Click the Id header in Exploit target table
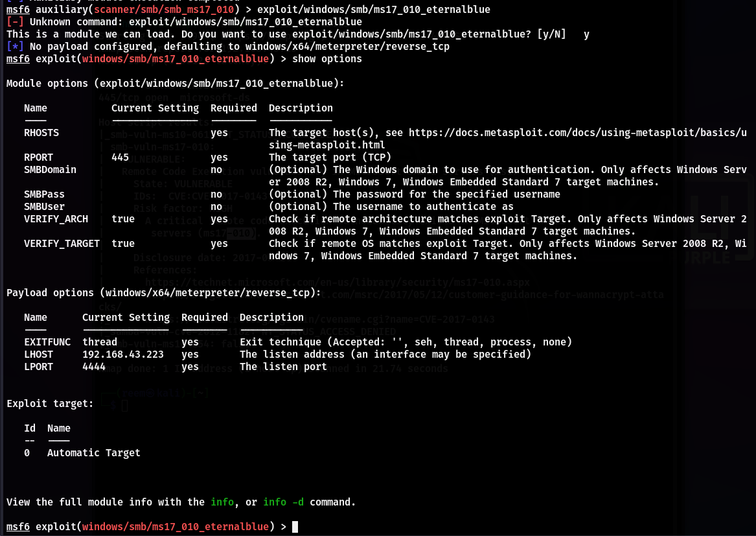The width and height of the screenshot is (756, 536). coord(30,428)
